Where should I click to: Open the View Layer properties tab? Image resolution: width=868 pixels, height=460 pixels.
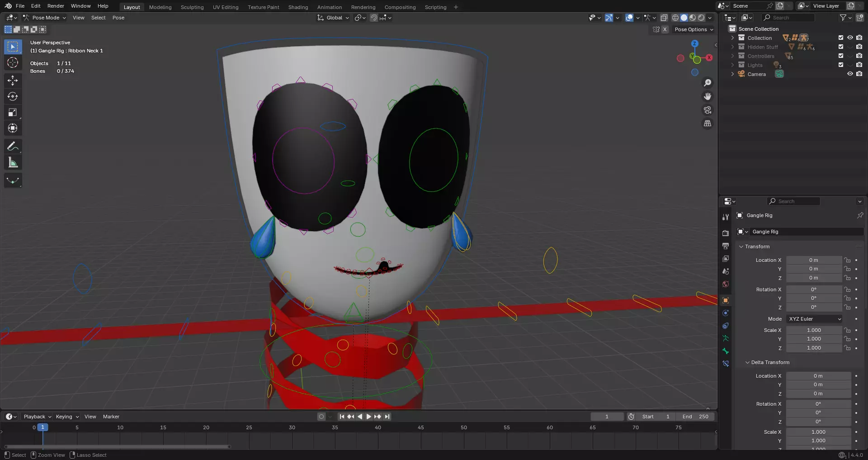(726, 259)
